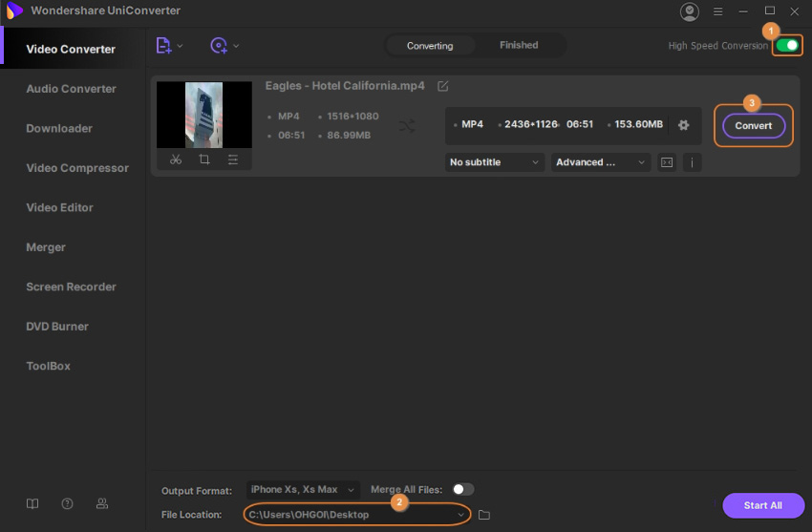The image size is (812, 532).
Task: Expand the No subtitle dropdown
Action: click(x=495, y=162)
